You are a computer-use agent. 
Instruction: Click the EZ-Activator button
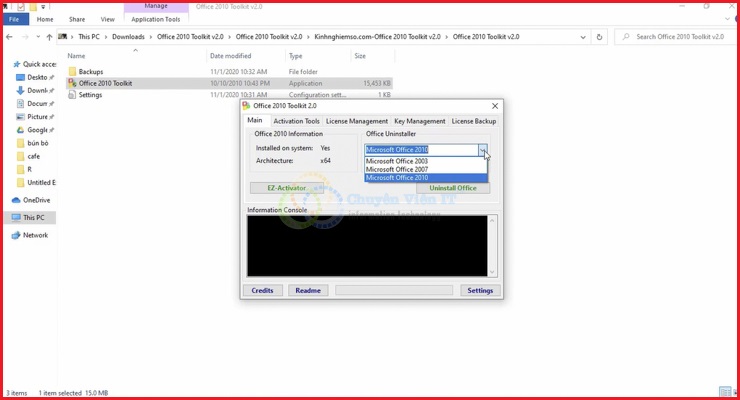click(x=287, y=188)
